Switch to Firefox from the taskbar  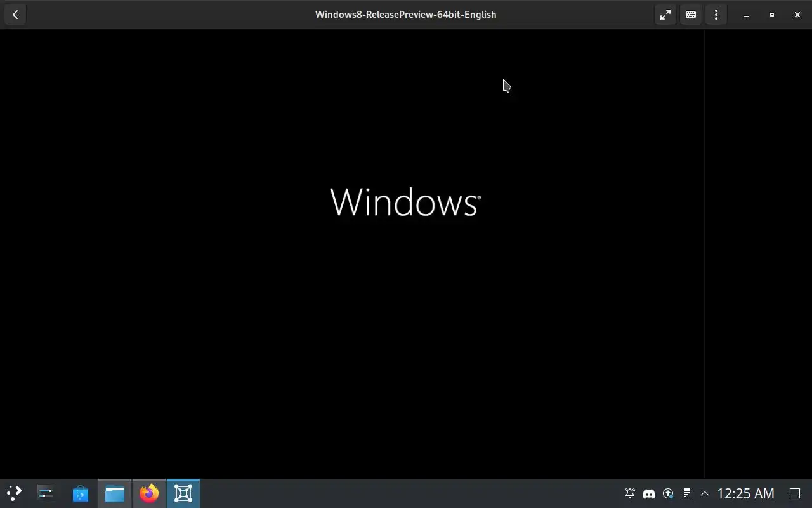pos(149,493)
